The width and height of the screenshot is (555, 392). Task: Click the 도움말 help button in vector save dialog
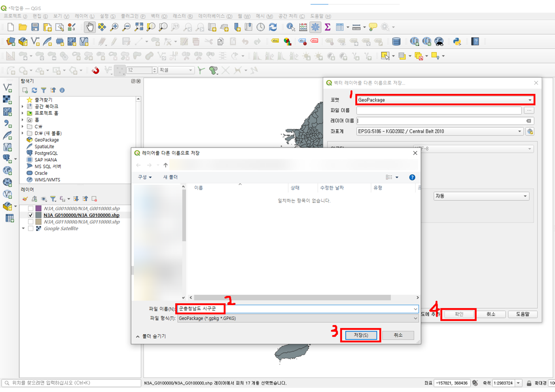point(523,315)
